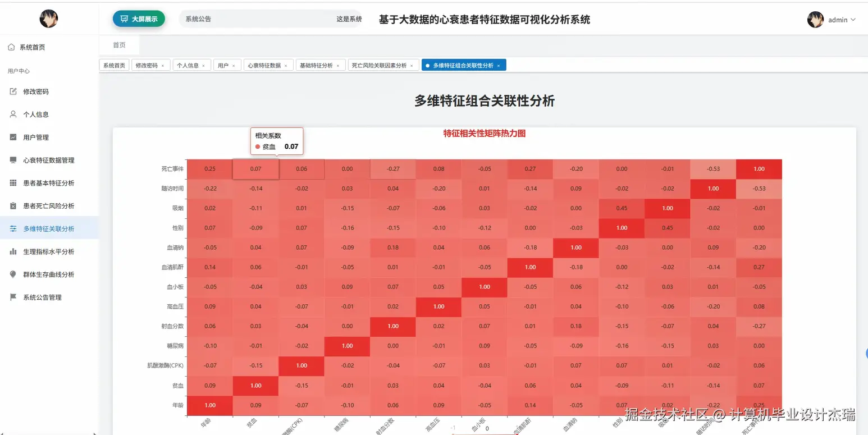The image size is (868, 435).
Task: Open 个人信息 menu item
Action: [x=49, y=114]
